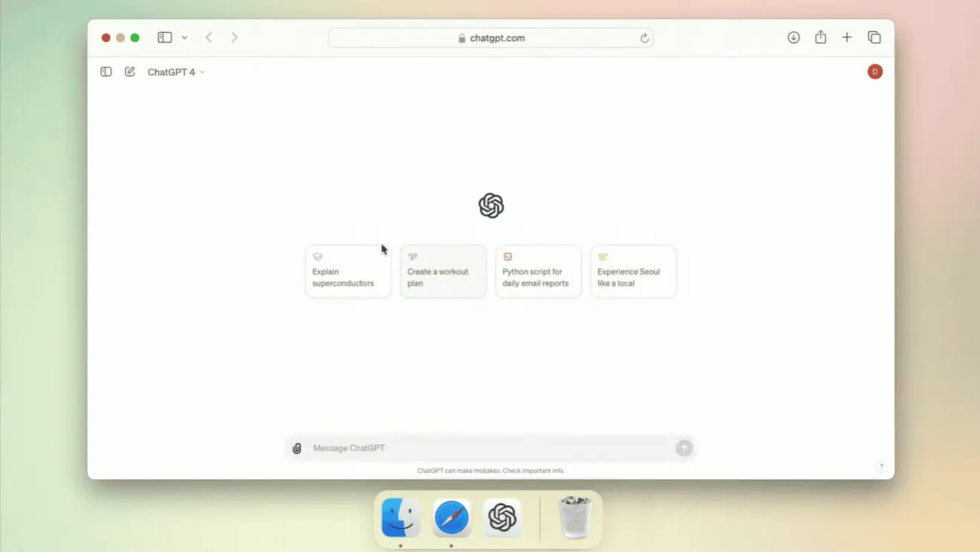The height and width of the screenshot is (552, 980).
Task: Attach a file with the paperclip icon
Action: click(x=297, y=448)
